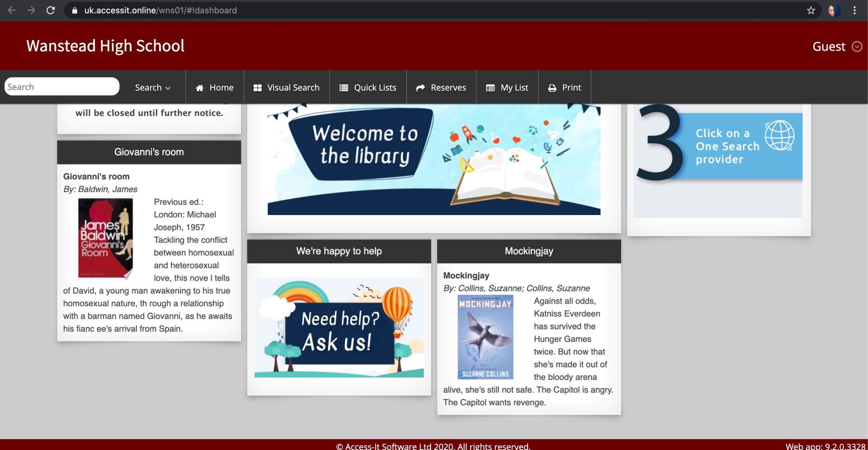Click the padlock icon in the address bar
The image size is (868, 450).
pos(75,10)
